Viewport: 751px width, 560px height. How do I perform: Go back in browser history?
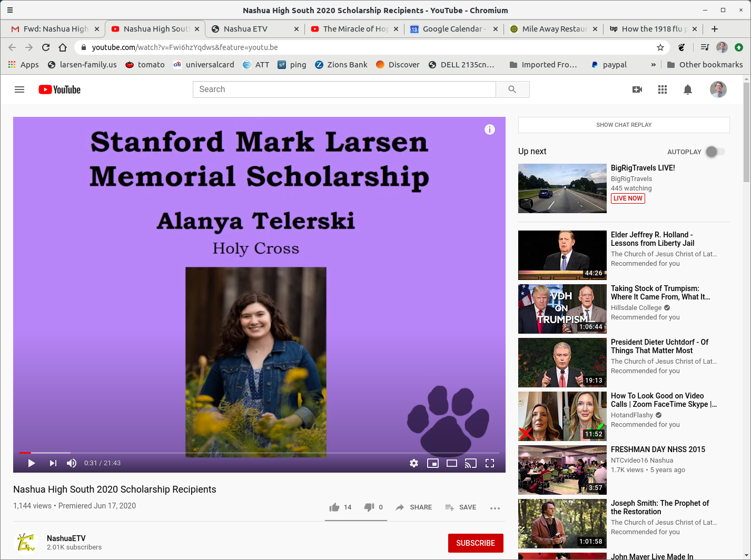pos(12,47)
